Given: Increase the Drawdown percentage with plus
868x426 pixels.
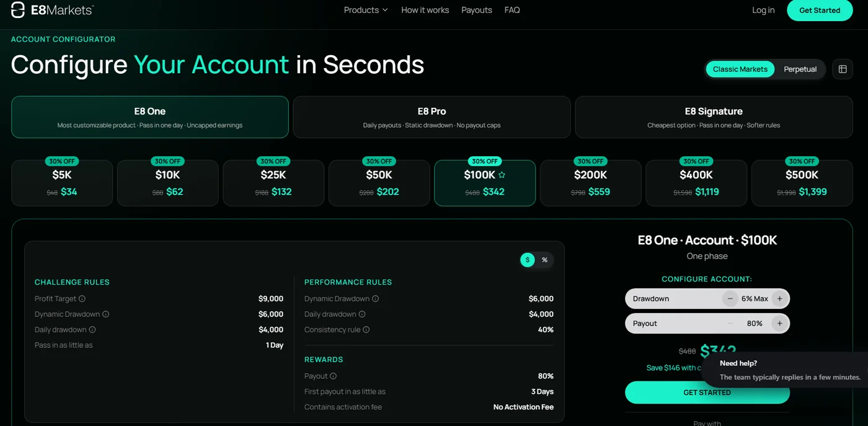Looking at the screenshot, I should coord(779,299).
